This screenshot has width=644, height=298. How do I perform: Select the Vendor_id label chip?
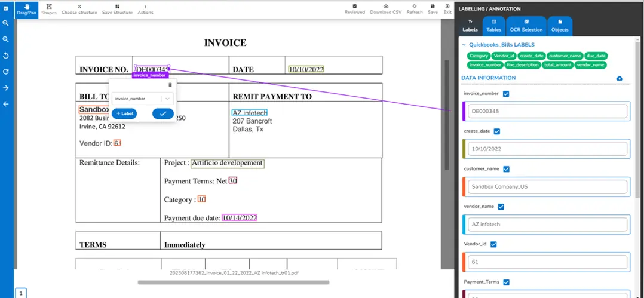(504, 56)
